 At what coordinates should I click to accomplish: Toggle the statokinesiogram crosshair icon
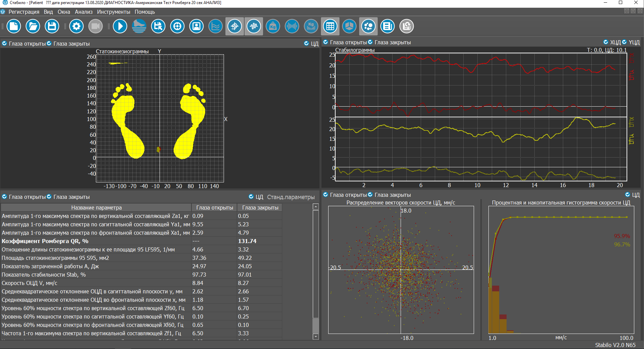coord(235,26)
